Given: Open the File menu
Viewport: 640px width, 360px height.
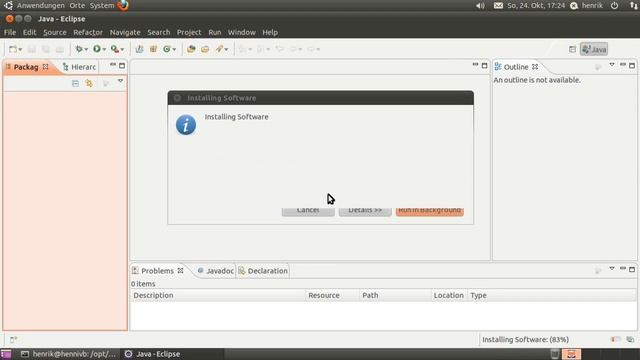Looking at the screenshot, I should [x=10, y=32].
